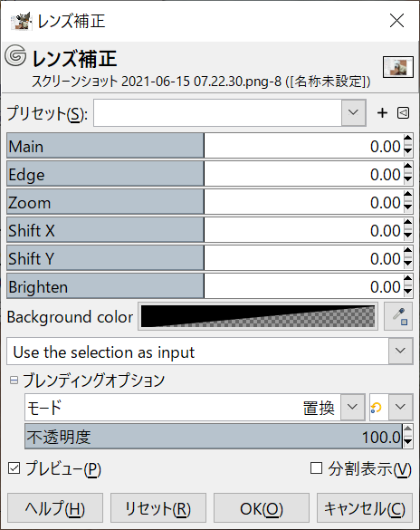This screenshot has width=420, height=530.
Task: Click the Background color swatch
Action: coord(258,317)
